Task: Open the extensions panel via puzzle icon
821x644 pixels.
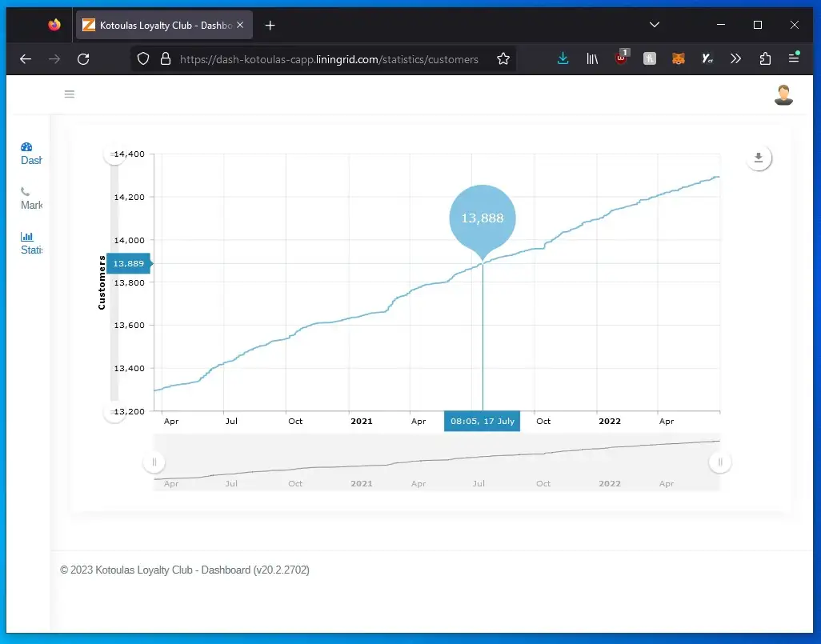Action: click(x=764, y=58)
